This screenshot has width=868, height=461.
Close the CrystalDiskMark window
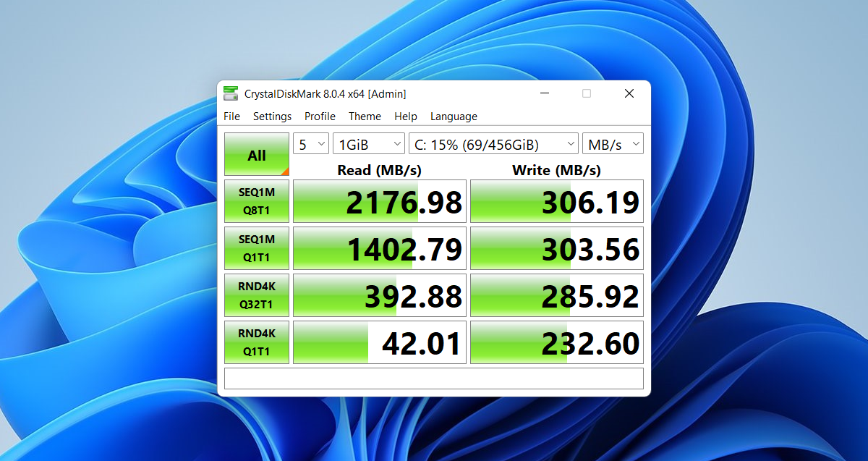point(629,93)
